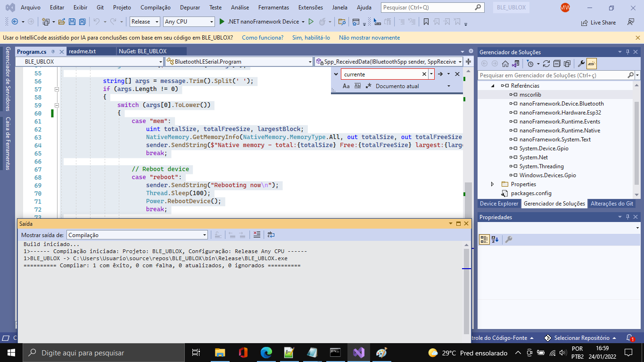Open the Ferramentas menu

tap(273, 8)
